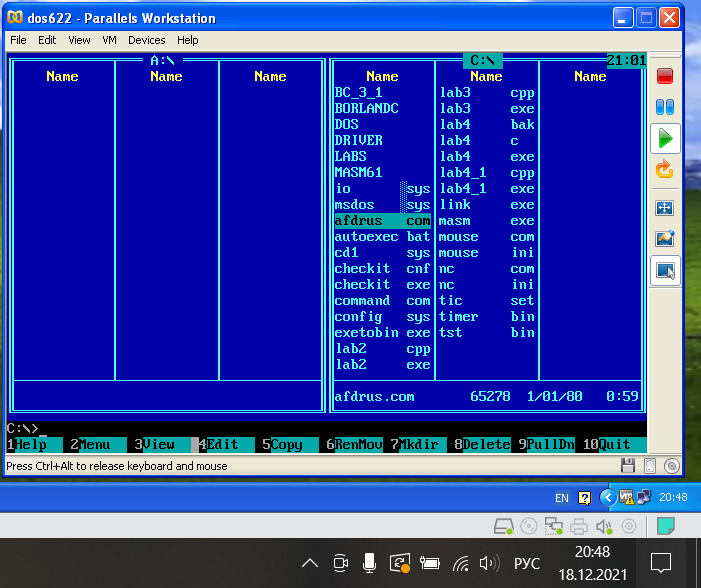The width and height of the screenshot is (701, 588).
Task: Pause the virtual machine with the blue pause icon
Action: coord(665,107)
